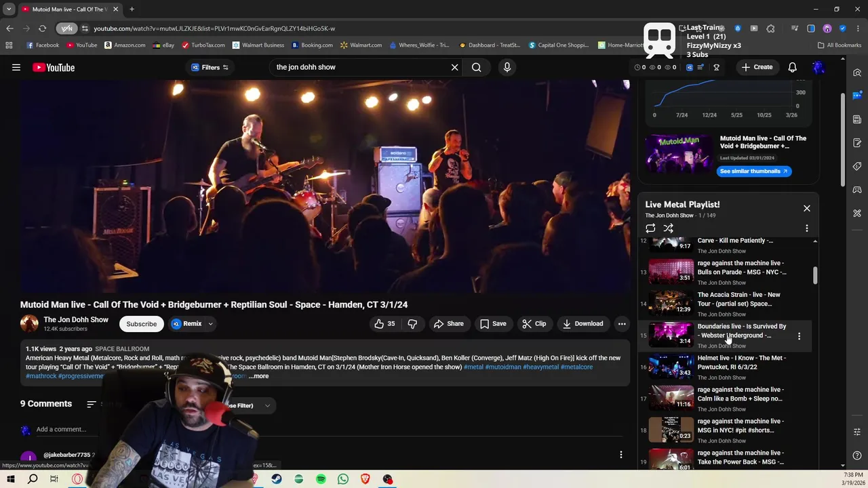The image size is (868, 488).
Task: Play The Acacia Strain live New Tour
Action: pyautogui.click(x=726, y=304)
